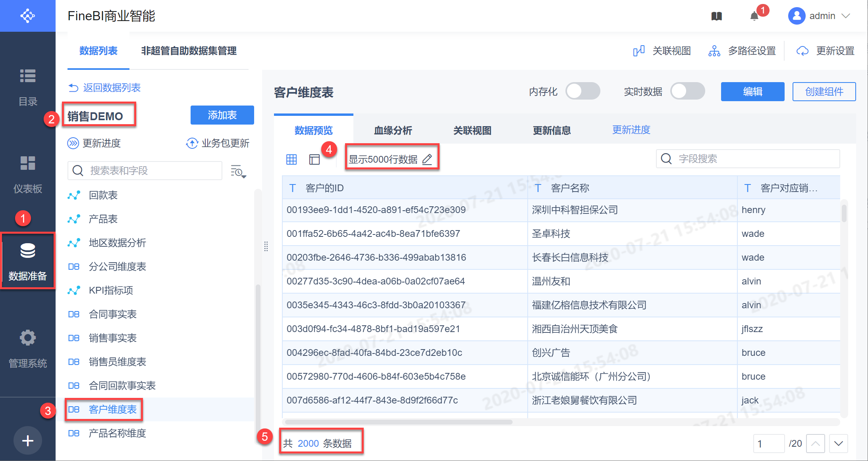This screenshot has height=461, width=868.
Task: Toggle the 内存化 switch
Action: coord(583,91)
